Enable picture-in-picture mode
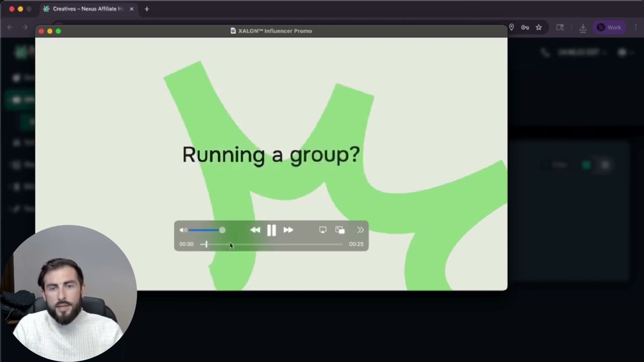Viewport: 644px width, 362px height. point(340,230)
